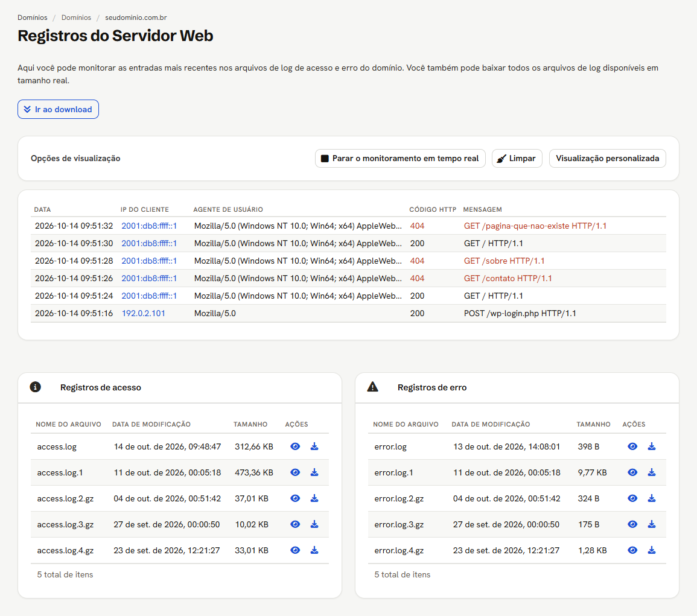View the access.log.2.gz file
The height and width of the screenshot is (616, 697).
tap(295, 498)
